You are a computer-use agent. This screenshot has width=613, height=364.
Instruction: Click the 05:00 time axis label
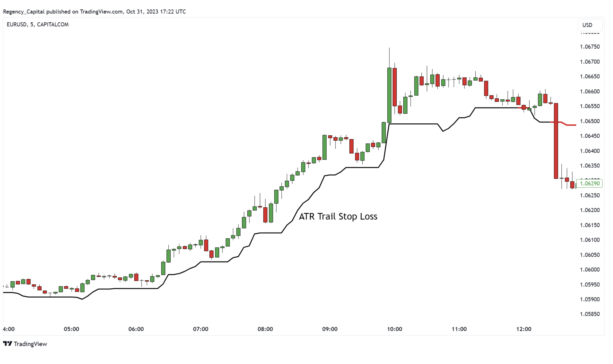(71, 329)
